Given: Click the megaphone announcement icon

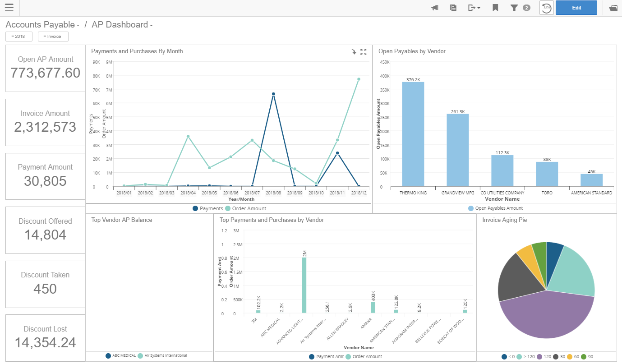Looking at the screenshot, I should click(434, 8).
